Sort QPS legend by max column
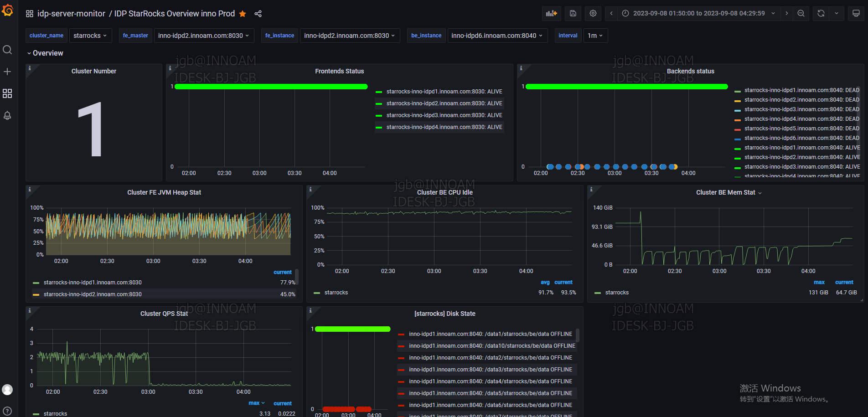Image resolution: width=868 pixels, height=417 pixels. click(256, 403)
